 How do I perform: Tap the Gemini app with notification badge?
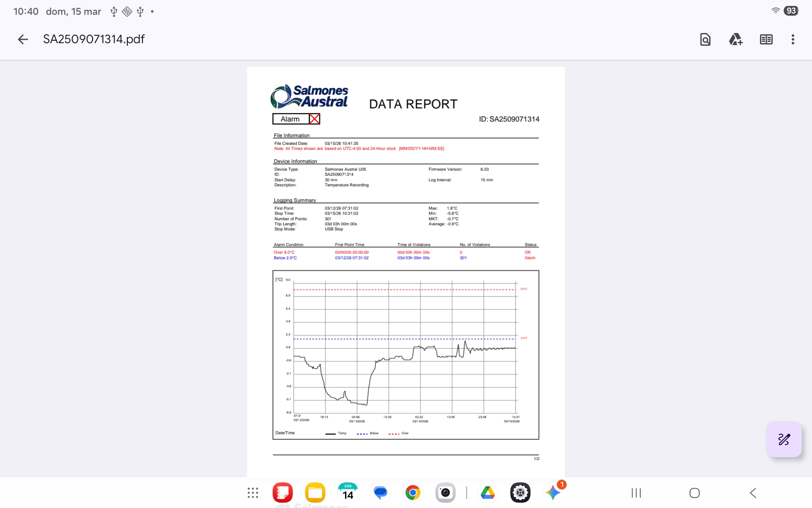pyautogui.click(x=553, y=493)
